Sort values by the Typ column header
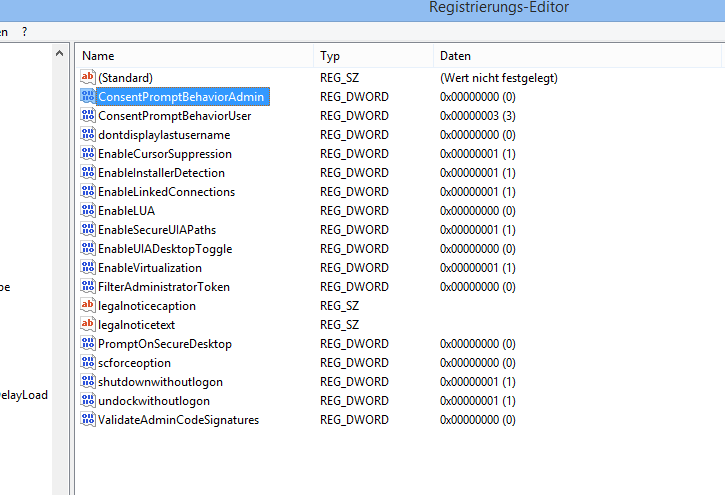 point(372,56)
